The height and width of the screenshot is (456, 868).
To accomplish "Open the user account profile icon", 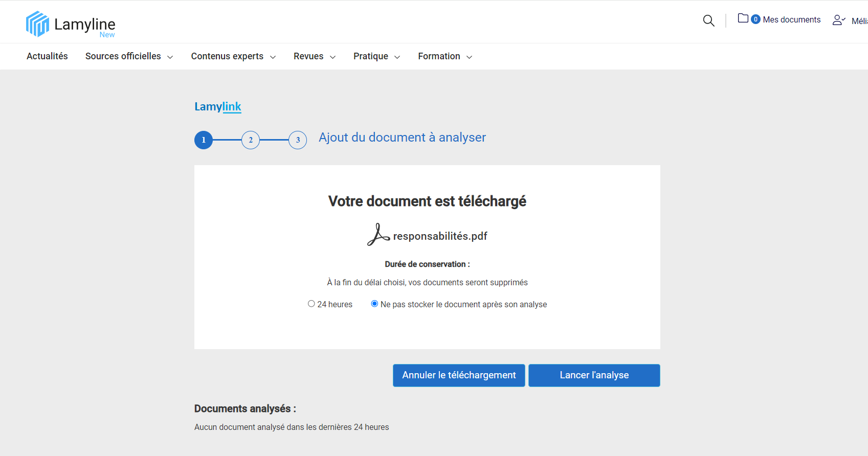I will pos(838,20).
